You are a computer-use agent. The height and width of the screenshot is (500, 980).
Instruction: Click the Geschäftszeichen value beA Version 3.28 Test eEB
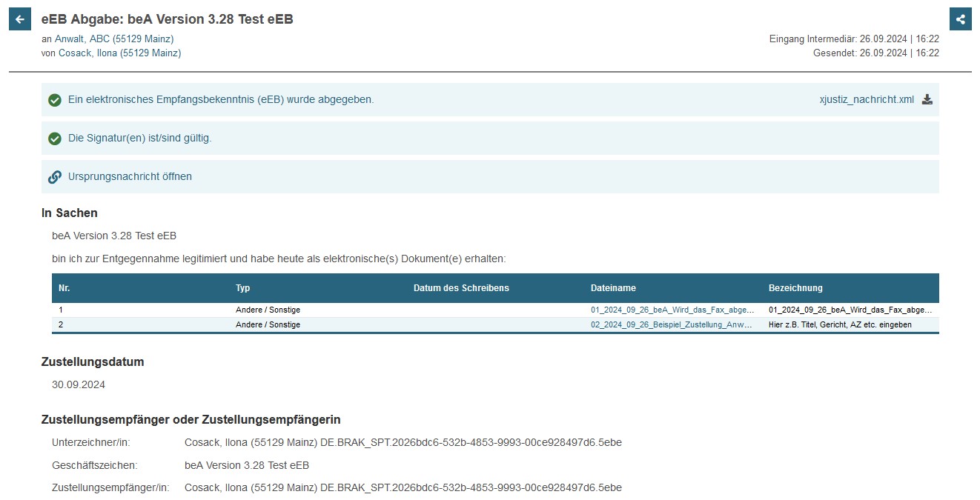[x=247, y=466]
